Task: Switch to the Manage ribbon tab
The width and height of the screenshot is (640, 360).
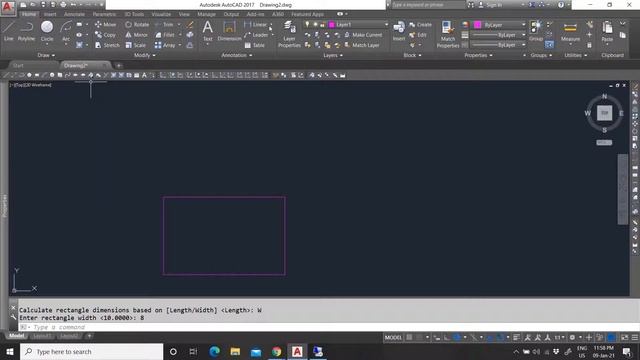Action: (207, 14)
